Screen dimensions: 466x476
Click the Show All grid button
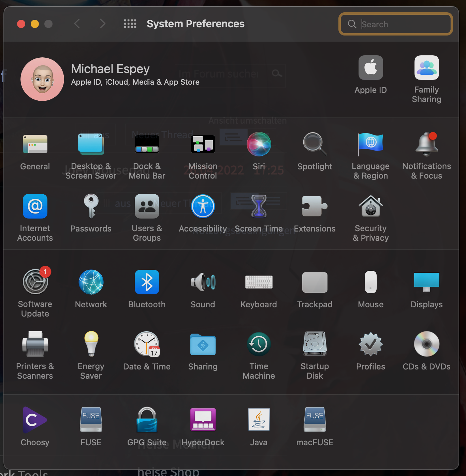click(130, 24)
